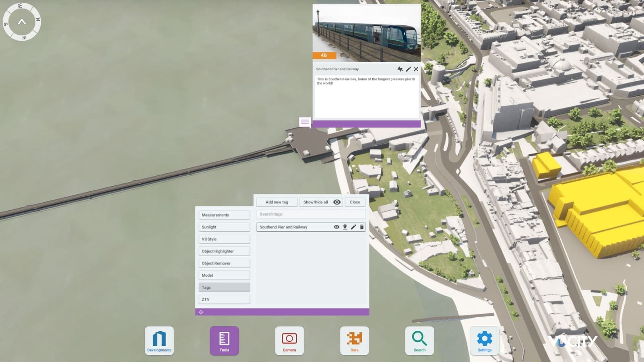Open the Settings panel
The width and height of the screenshot is (644, 362).
484,340
